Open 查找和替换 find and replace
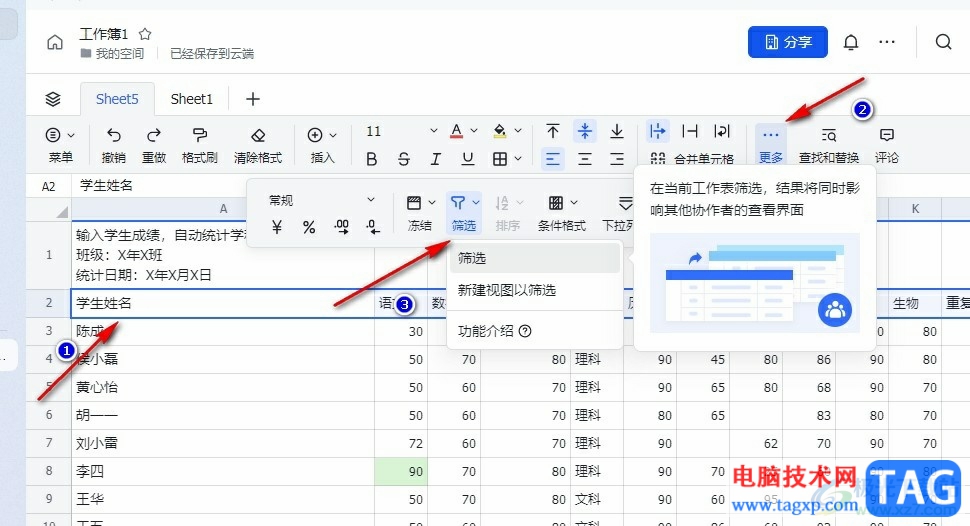Viewport: 970px width, 526px height. [x=829, y=145]
